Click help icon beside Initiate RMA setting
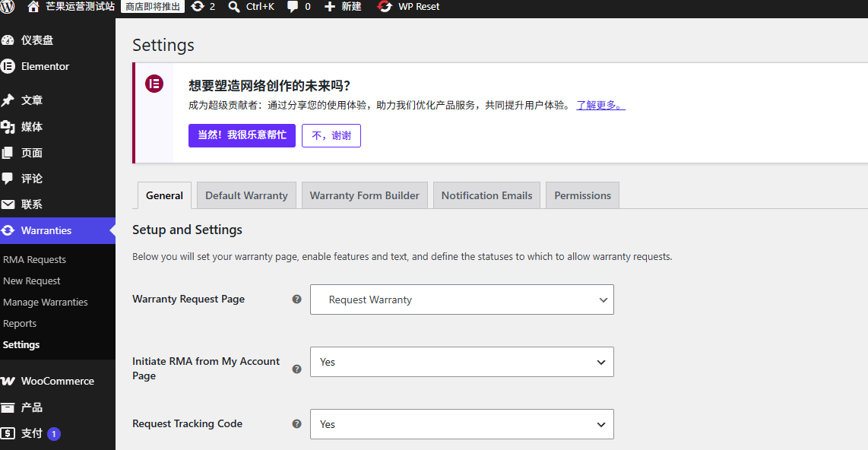868x450 pixels. [x=296, y=369]
